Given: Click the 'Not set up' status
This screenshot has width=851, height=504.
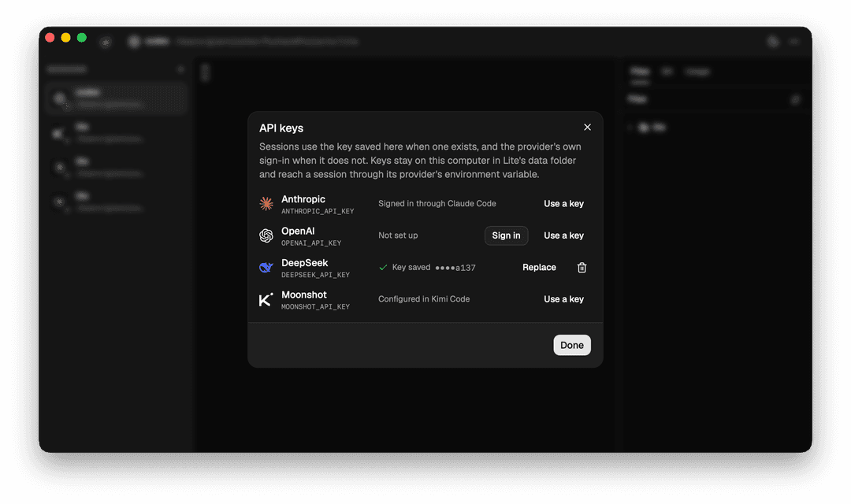Looking at the screenshot, I should point(398,235).
